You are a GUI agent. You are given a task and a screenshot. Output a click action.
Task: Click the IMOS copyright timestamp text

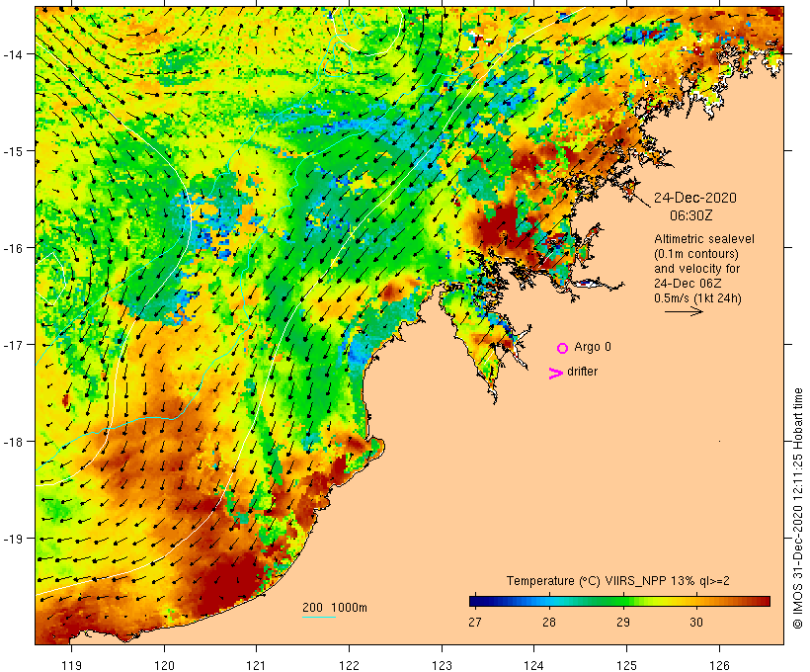click(x=797, y=508)
